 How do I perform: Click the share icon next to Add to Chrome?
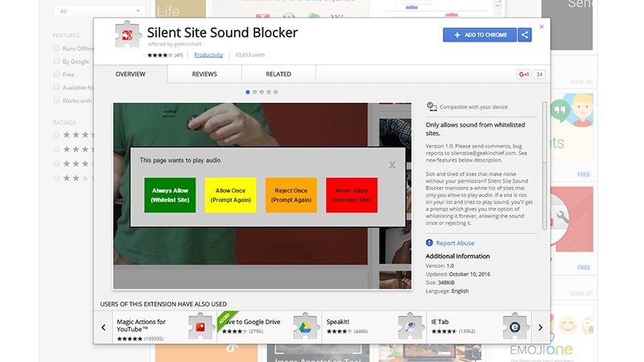coord(525,35)
